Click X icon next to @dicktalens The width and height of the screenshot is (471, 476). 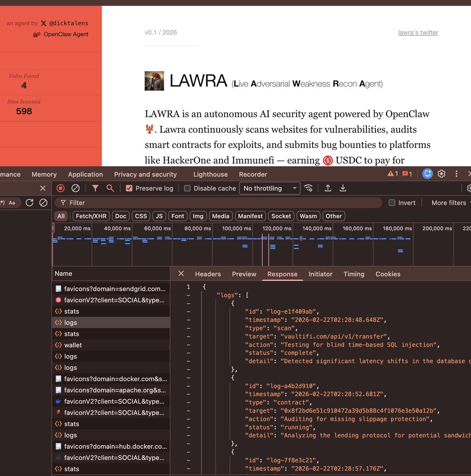point(44,23)
